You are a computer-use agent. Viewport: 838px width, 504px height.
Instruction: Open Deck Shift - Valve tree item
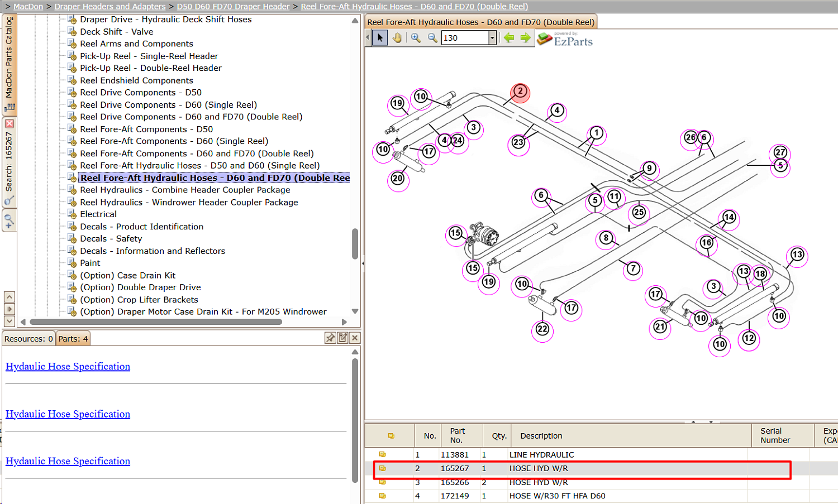pyautogui.click(x=116, y=31)
